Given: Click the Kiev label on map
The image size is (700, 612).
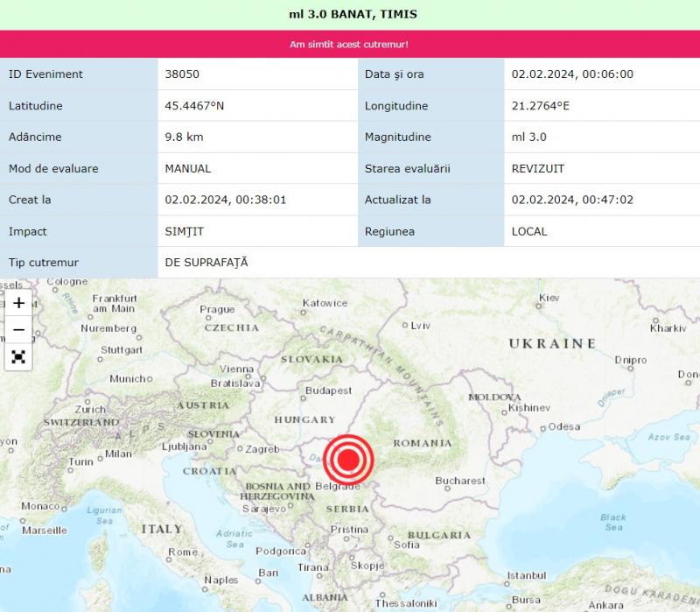Looking at the screenshot, I should point(549,299).
